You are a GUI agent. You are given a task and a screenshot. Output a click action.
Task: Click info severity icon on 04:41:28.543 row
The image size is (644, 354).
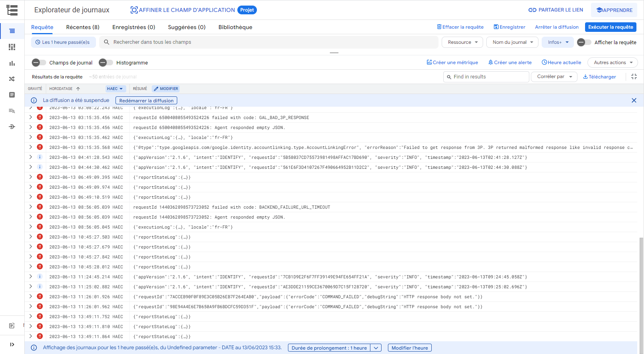[40, 157]
